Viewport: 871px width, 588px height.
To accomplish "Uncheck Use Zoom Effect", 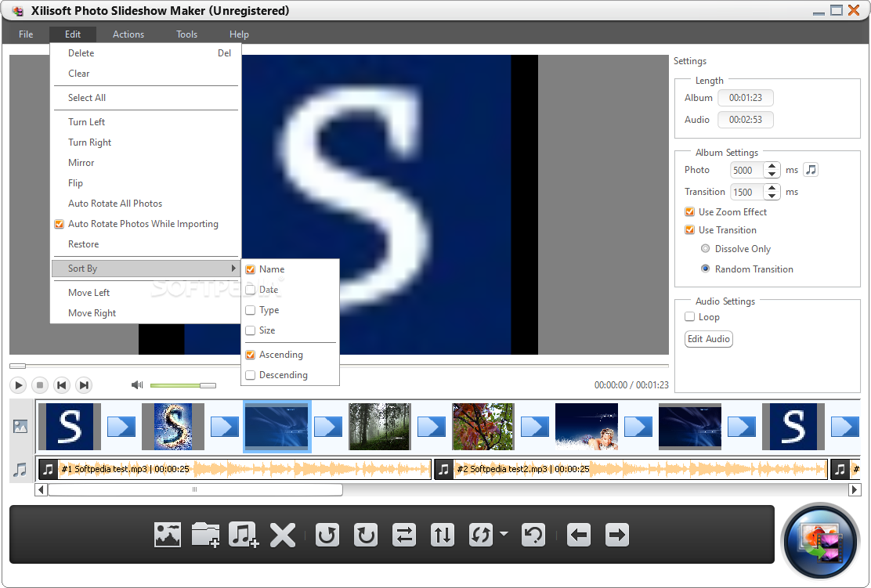I will pos(689,212).
